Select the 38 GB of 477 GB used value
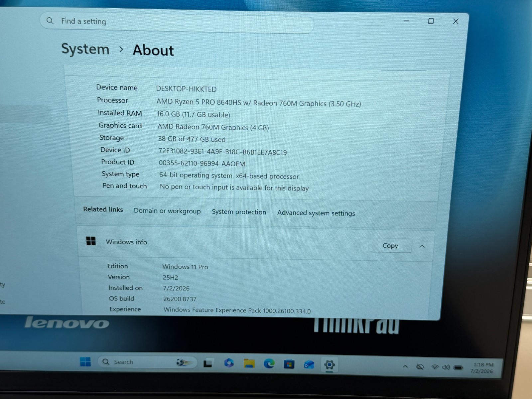Screen dimensions: 532x399 tap(192, 139)
